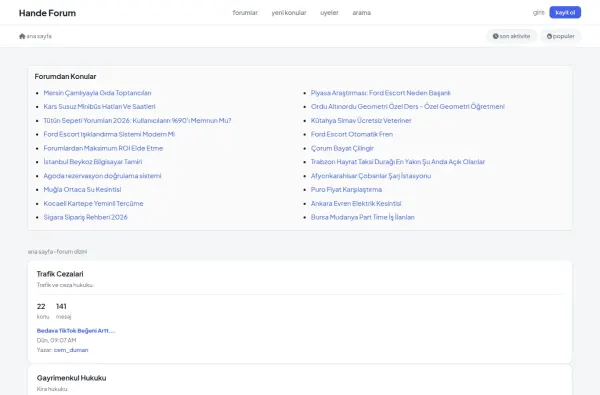The width and height of the screenshot is (600, 395).
Task: Open Kütahya Simav Ücretsiz Veteriner topic
Action: [361, 121]
